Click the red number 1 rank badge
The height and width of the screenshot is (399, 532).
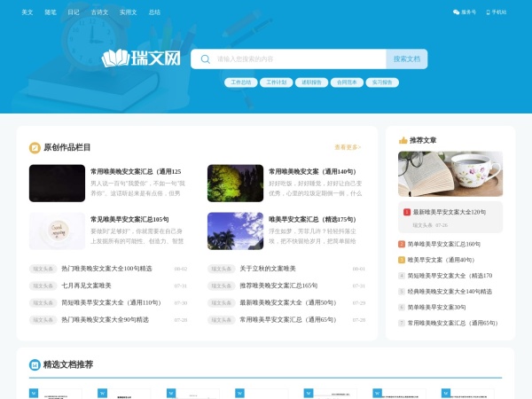[x=407, y=212]
